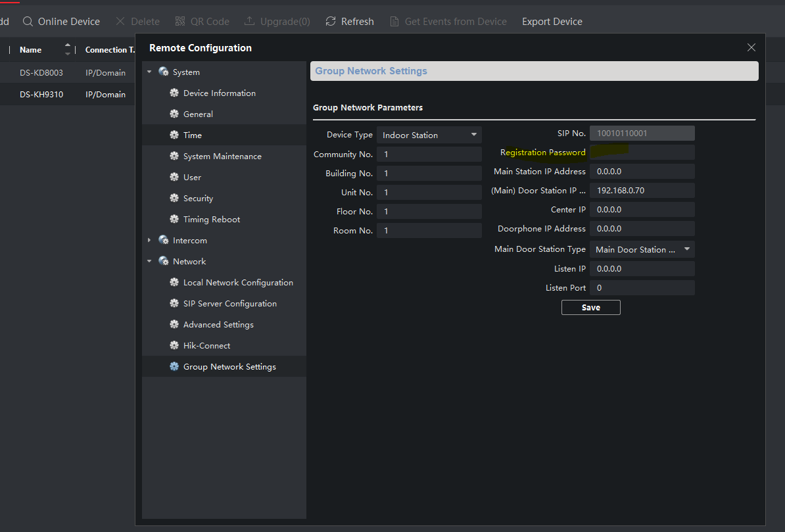Click gear icon beside Device Information
The height and width of the screenshot is (532, 785).
point(174,93)
